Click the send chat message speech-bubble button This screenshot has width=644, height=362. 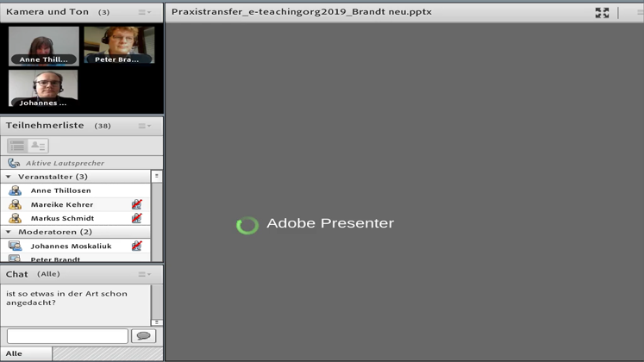[x=143, y=336]
